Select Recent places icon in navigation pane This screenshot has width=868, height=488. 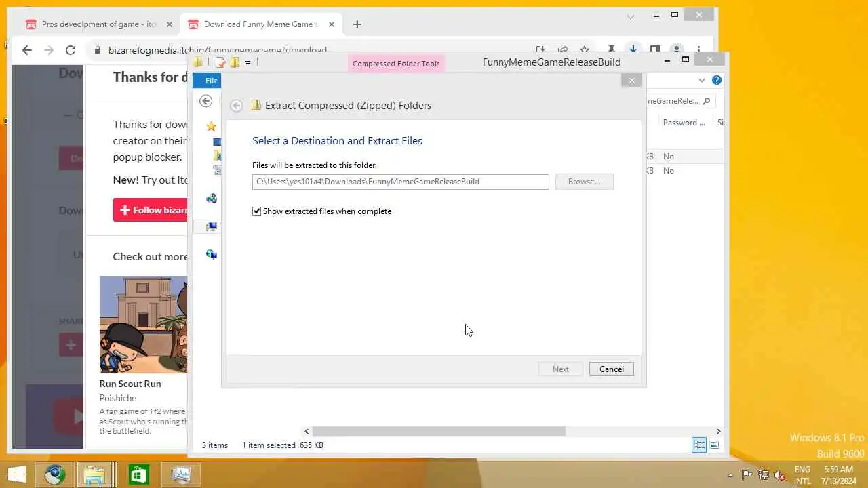tap(217, 170)
